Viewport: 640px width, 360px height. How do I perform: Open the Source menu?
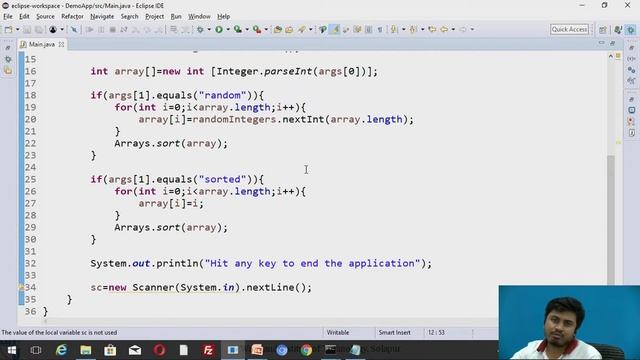45,16
